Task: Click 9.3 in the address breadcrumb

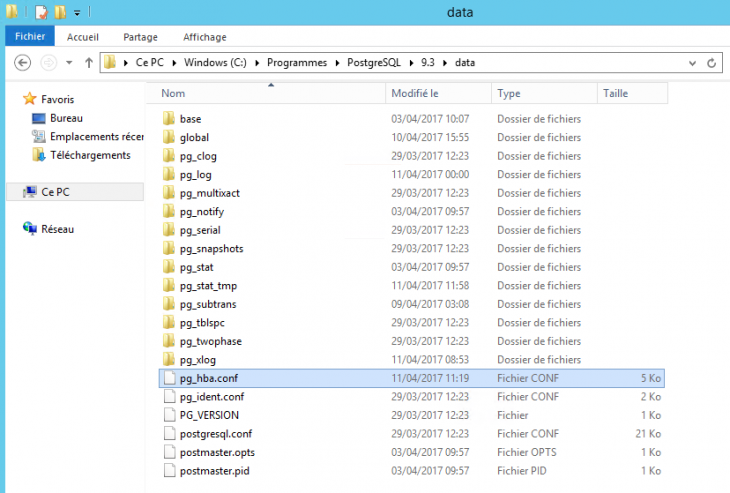Action: coord(428,62)
